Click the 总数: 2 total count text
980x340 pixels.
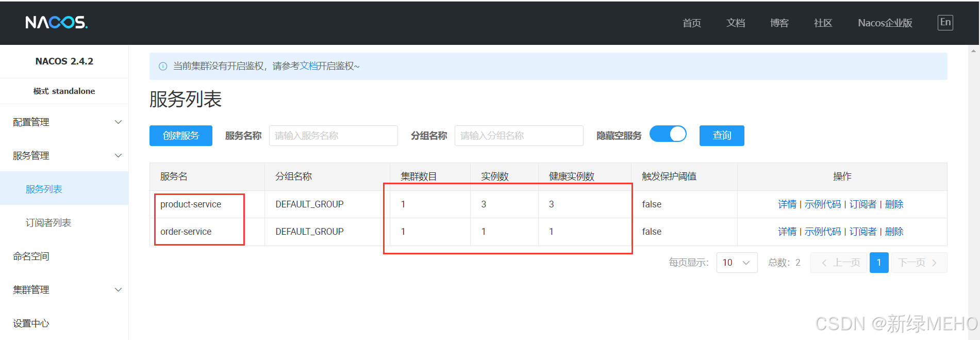[784, 263]
